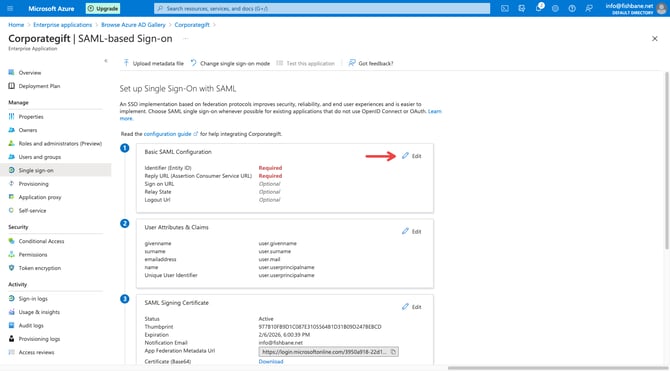Click the vertical page scrollbar
This screenshot has height=371, width=670.
667,160
